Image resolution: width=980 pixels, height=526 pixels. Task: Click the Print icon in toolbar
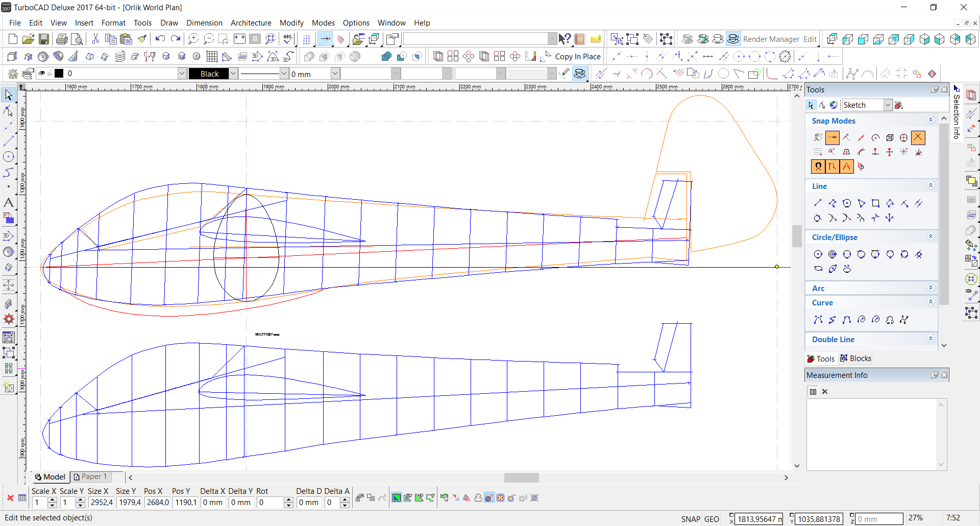(x=62, y=39)
